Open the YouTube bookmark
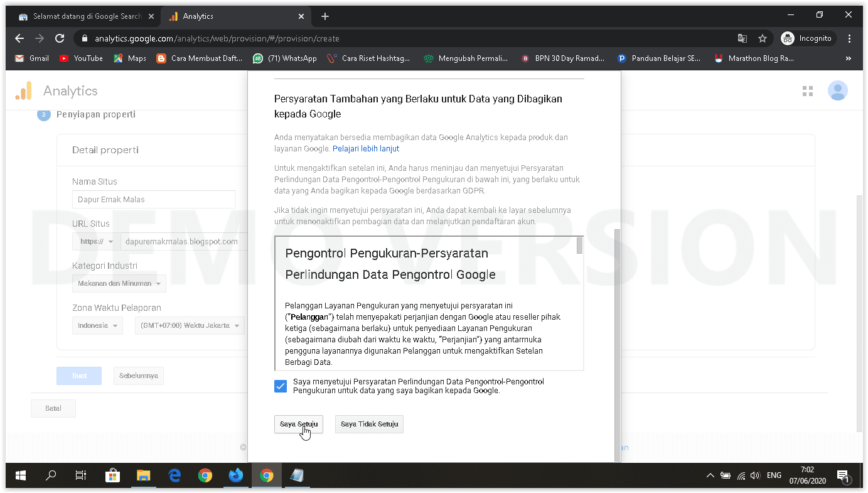 (x=81, y=58)
